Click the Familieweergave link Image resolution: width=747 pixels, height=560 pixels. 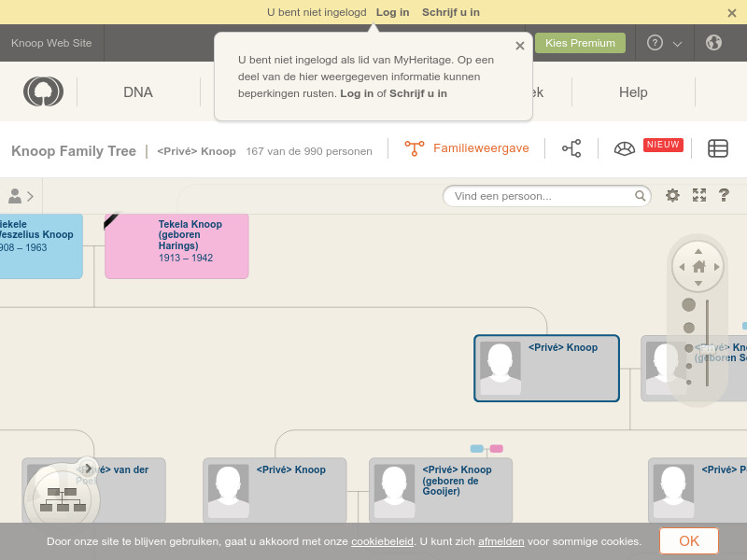tap(480, 147)
